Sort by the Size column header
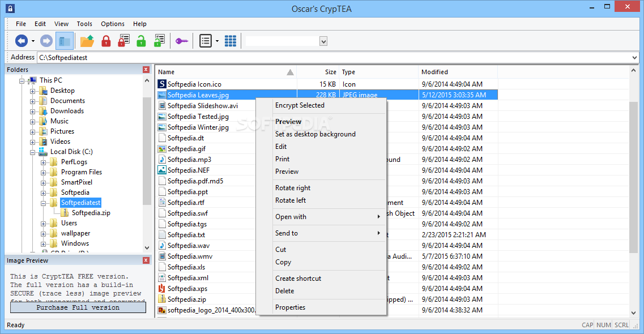The height and width of the screenshot is (334, 644). (318, 72)
